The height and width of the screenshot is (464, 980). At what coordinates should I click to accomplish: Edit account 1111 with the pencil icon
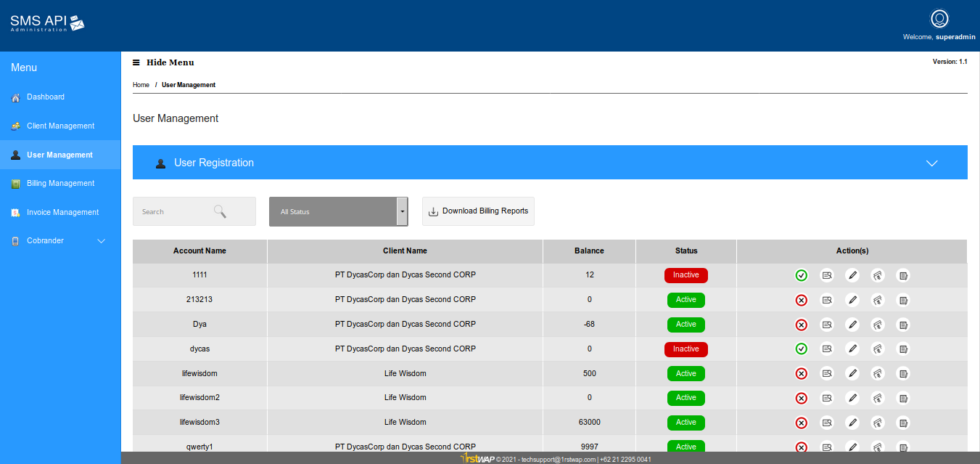(852, 275)
